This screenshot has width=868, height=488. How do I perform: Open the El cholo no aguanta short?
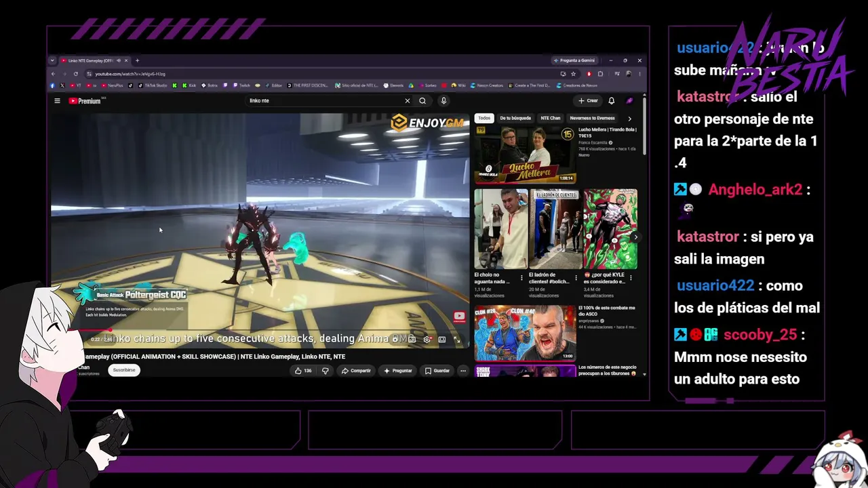501,229
